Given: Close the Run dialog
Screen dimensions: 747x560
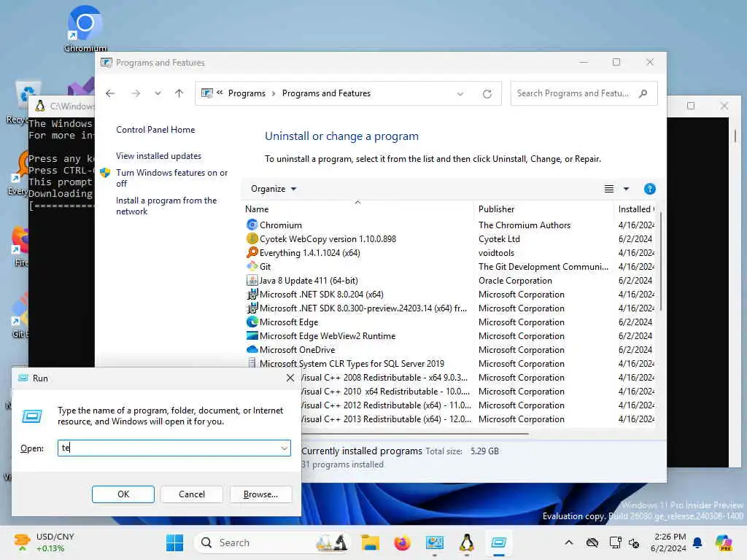Looking at the screenshot, I should tap(290, 378).
